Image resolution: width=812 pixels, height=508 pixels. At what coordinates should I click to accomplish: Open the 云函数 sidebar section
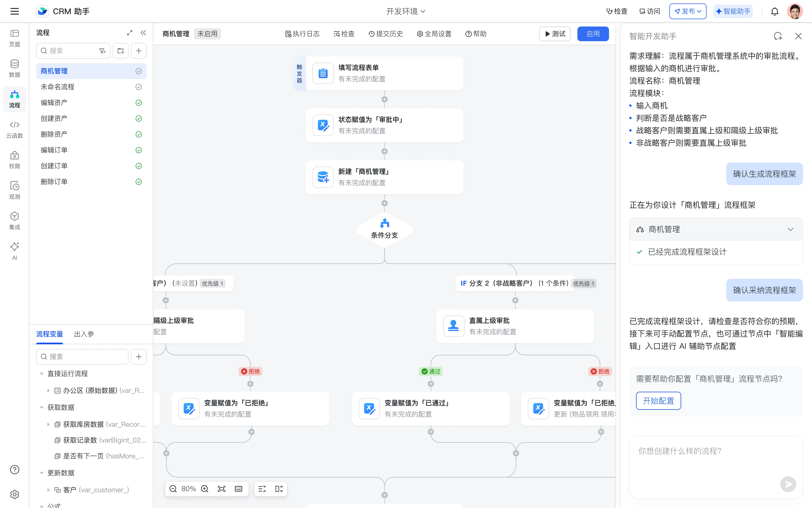click(14, 130)
